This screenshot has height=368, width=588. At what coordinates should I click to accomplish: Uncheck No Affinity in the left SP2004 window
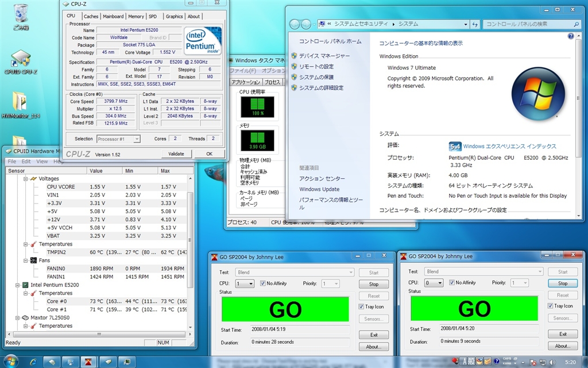[264, 283]
